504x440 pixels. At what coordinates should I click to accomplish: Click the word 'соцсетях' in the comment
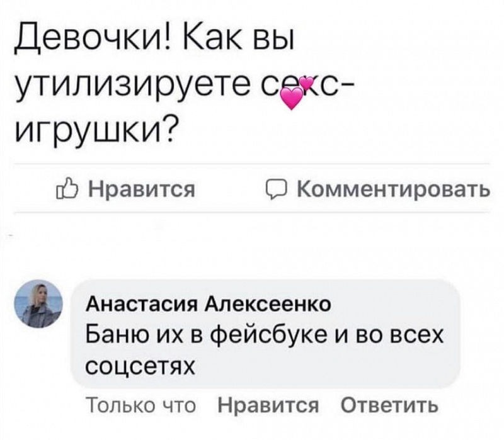click(x=140, y=366)
